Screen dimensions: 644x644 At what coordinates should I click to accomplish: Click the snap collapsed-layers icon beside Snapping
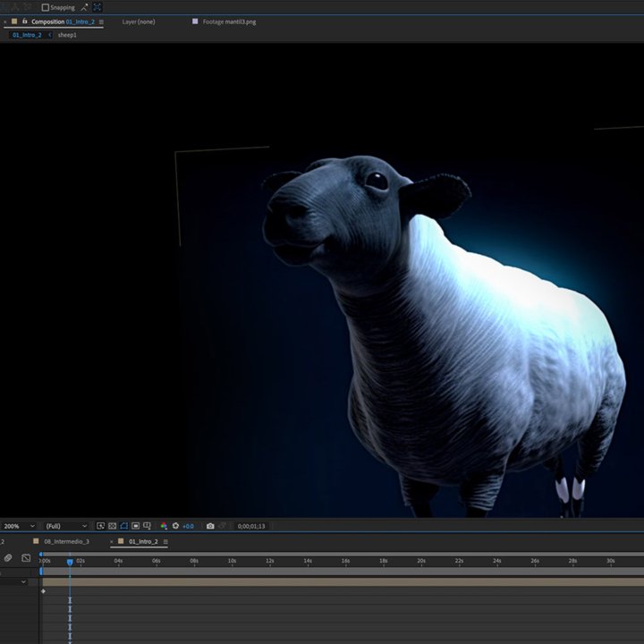(x=84, y=7)
